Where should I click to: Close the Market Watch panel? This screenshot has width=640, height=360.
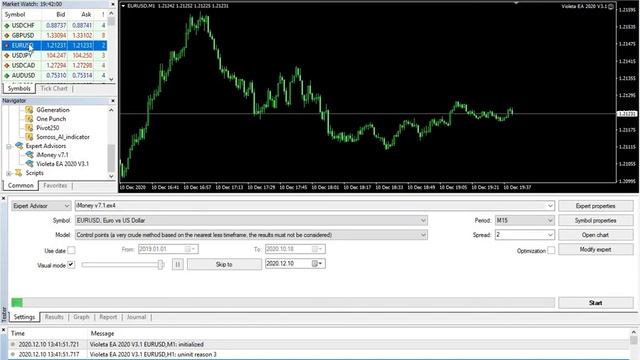113,4
